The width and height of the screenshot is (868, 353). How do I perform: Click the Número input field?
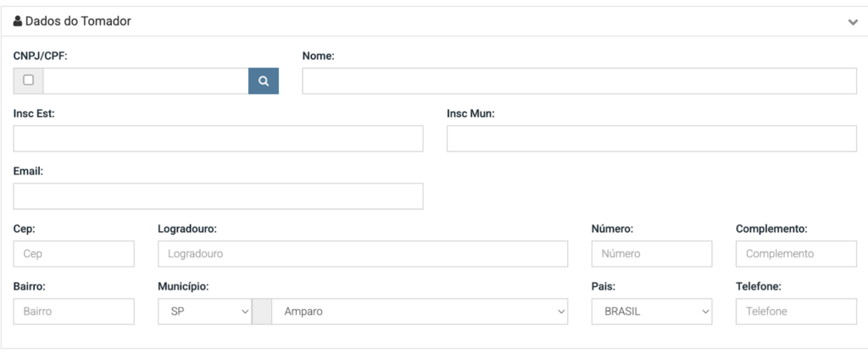tap(651, 254)
